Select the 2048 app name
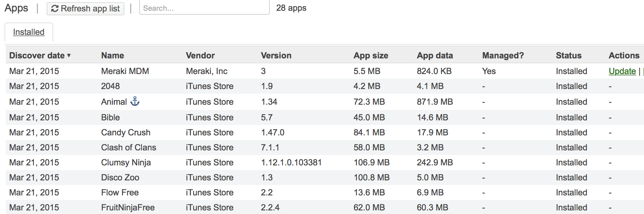 coord(110,86)
